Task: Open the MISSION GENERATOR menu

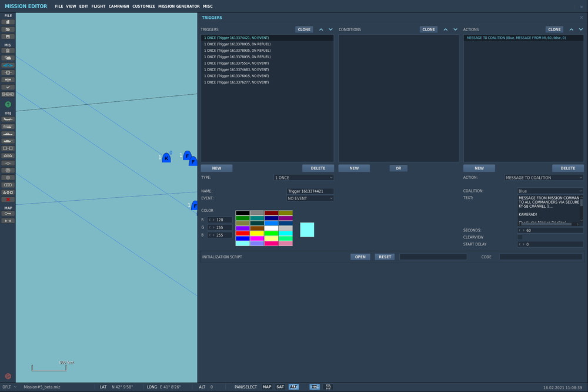Action: 179,6
